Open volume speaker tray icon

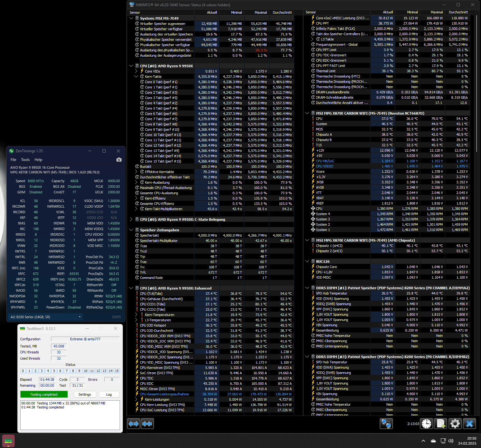451,441
